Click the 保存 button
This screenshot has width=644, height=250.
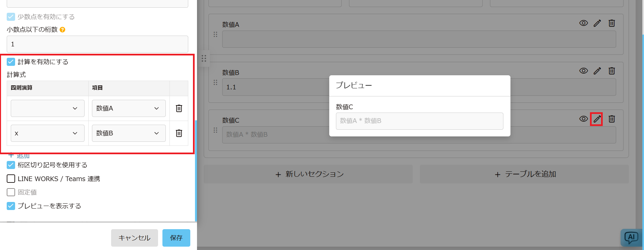tap(176, 238)
